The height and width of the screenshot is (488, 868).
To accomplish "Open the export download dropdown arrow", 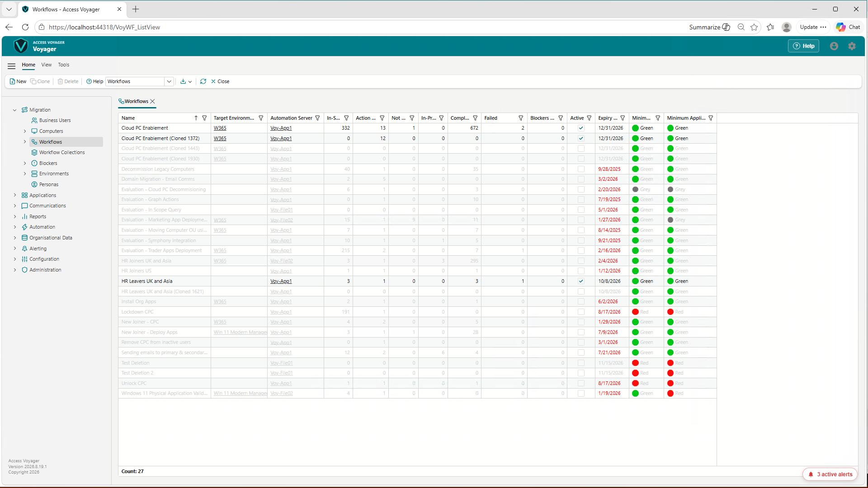I will point(190,82).
